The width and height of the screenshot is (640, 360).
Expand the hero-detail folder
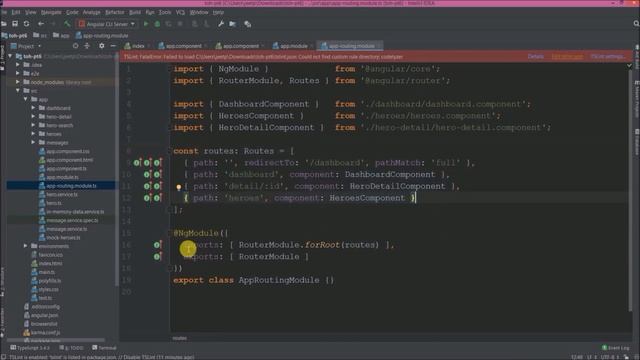33,116
